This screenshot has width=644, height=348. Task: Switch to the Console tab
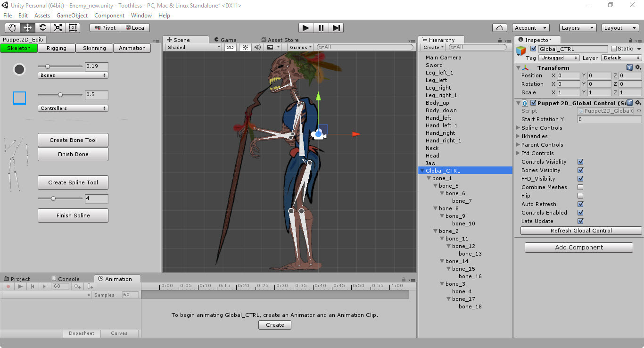(66, 279)
